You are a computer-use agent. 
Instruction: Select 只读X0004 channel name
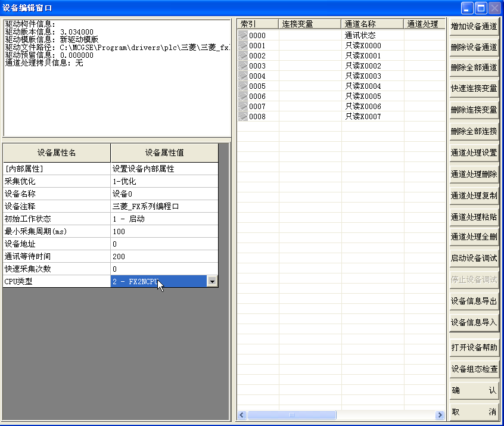(363, 86)
